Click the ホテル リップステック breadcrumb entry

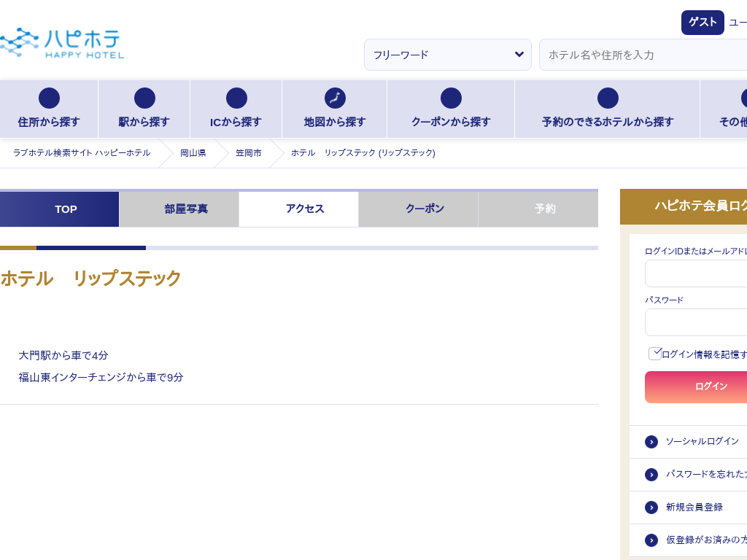(363, 153)
